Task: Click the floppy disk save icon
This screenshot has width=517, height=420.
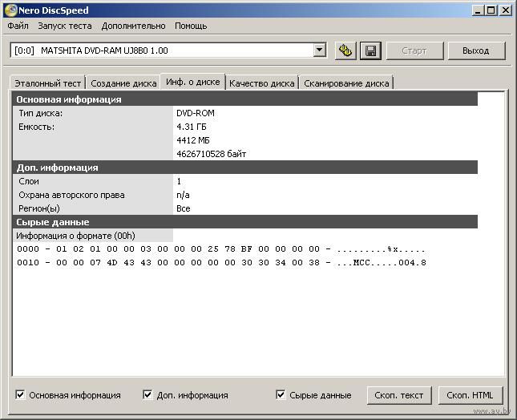Action: tap(370, 50)
